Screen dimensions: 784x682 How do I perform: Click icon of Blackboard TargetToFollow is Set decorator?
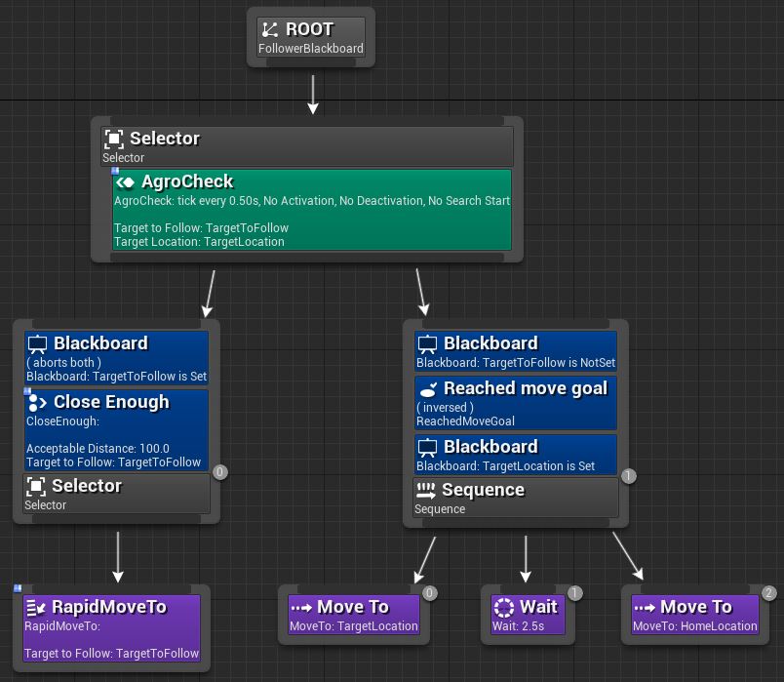[37, 343]
